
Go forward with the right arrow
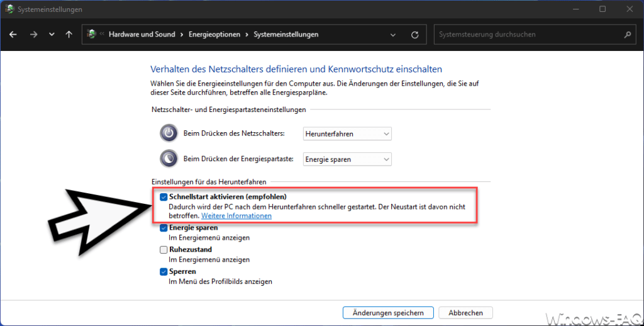[33, 35]
